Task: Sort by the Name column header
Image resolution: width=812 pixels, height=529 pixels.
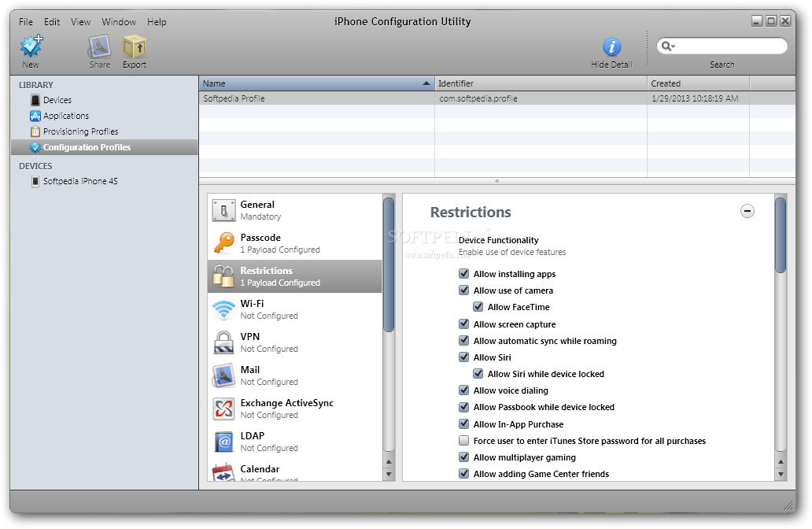Action: tap(316, 83)
